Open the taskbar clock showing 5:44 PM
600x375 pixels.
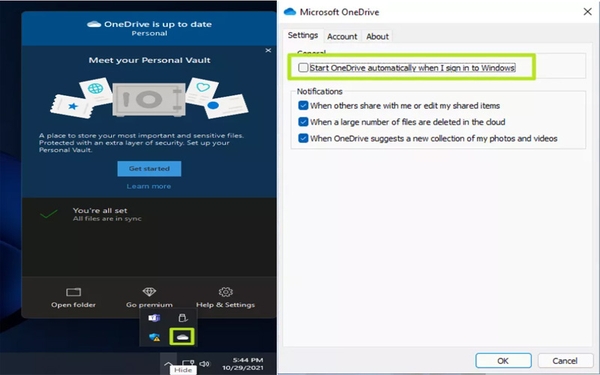point(243,364)
